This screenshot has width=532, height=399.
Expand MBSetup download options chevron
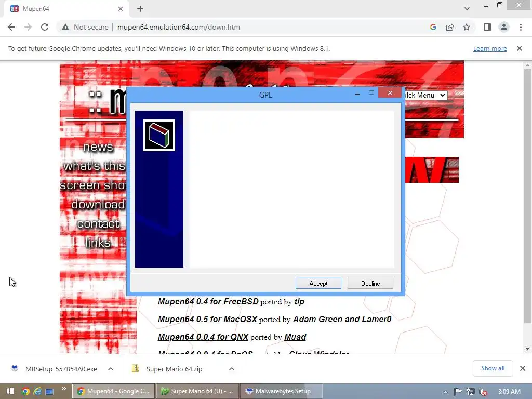tap(111, 369)
